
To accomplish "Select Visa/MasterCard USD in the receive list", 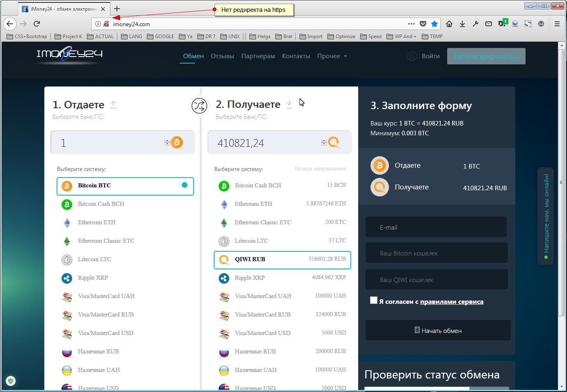I will click(x=282, y=333).
